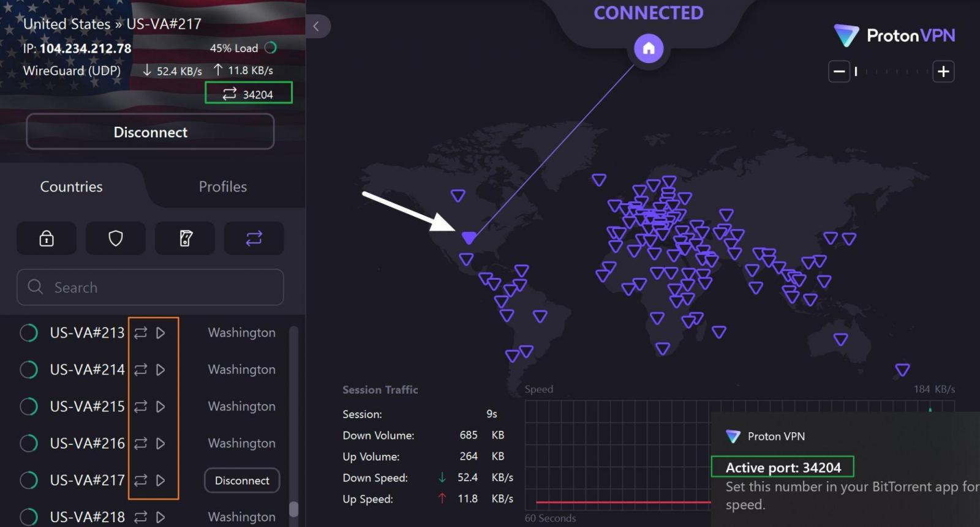Click the Secure Core lock filter icon
980x527 pixels.
(x=47, y=238)
